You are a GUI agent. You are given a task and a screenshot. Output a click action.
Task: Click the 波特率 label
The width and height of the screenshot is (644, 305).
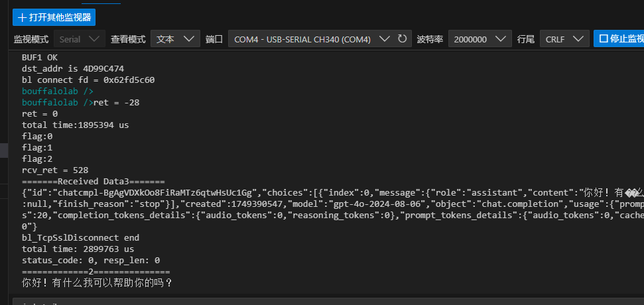coord(430,39)
